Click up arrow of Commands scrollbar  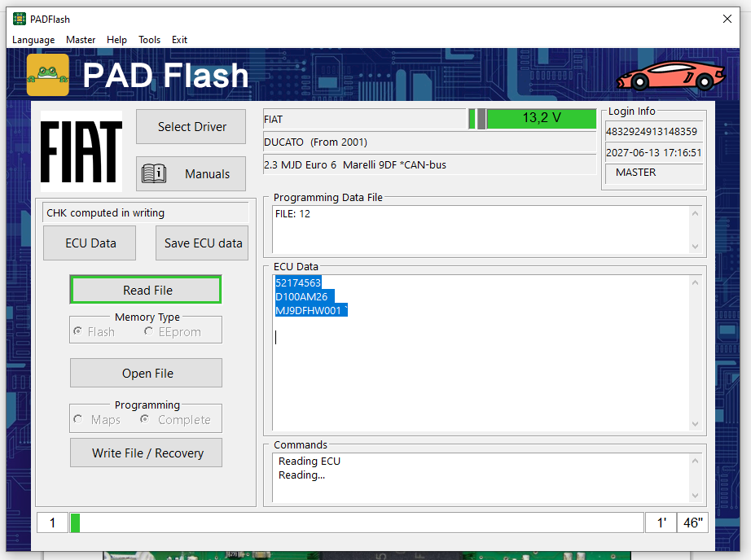coord(696,461)
